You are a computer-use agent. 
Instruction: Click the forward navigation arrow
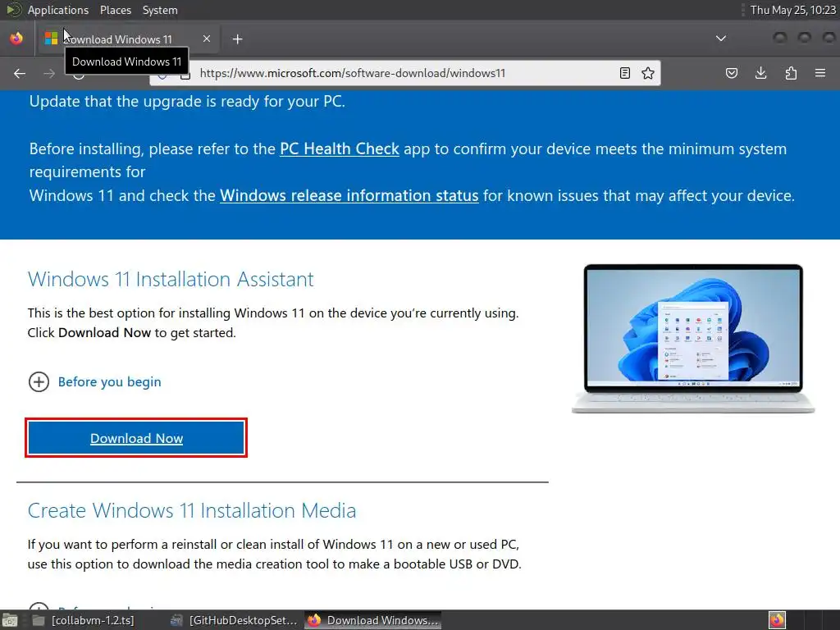[x=49, y=73]
